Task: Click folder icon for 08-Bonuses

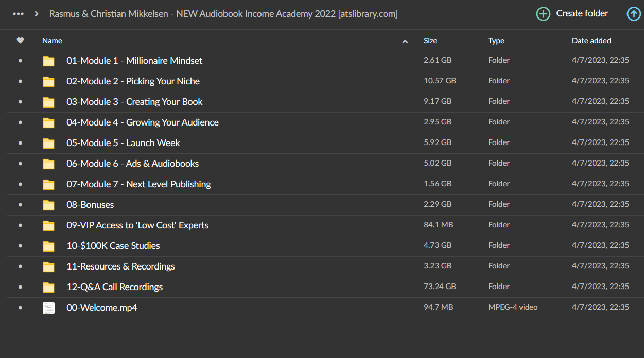Action: (x=48, y=205)
